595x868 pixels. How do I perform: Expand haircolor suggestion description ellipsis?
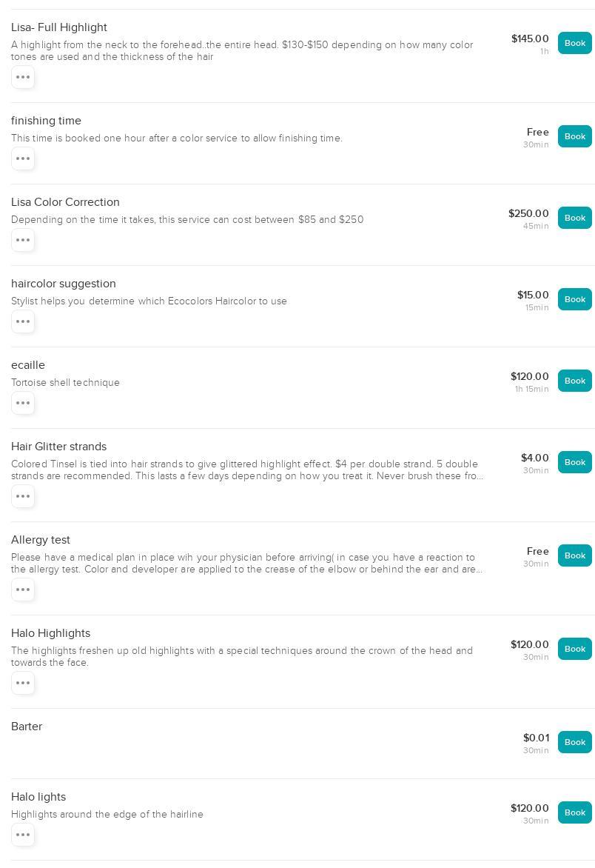pos(23,321)
